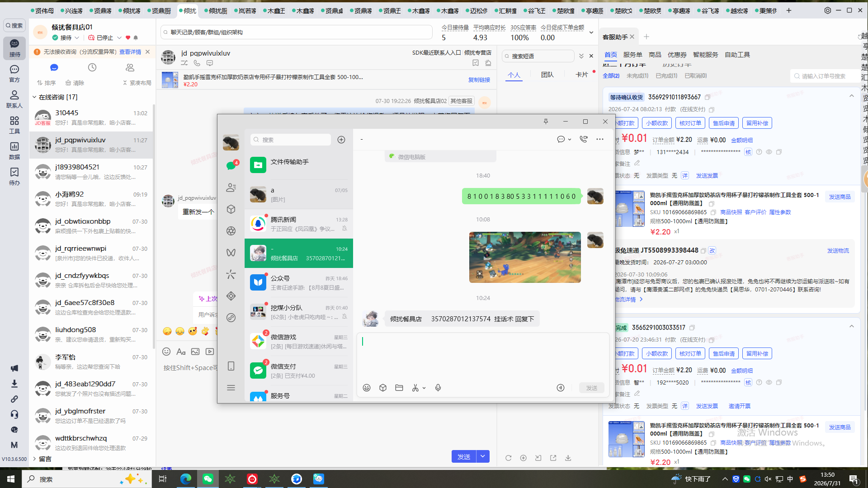The image size is (868, 488).
Task: Click the WeChat voice input microphone icon
Action: pos(438,388)
